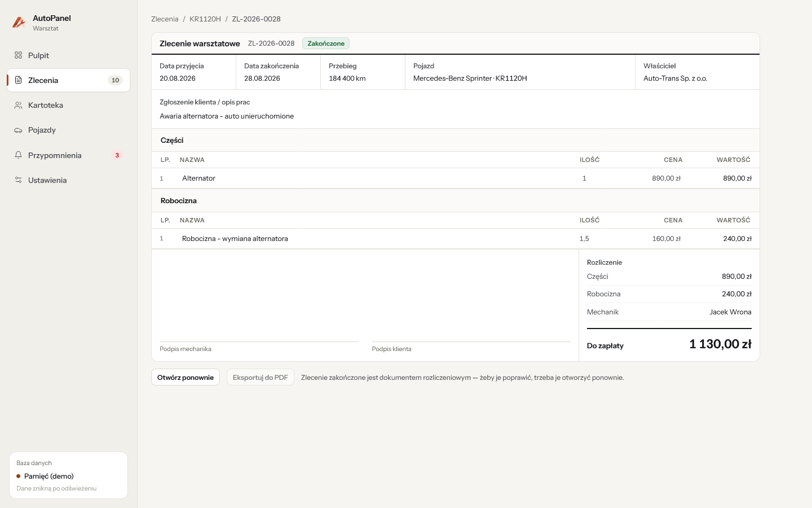Click the AutoPanel logo icon

(19, 23)
